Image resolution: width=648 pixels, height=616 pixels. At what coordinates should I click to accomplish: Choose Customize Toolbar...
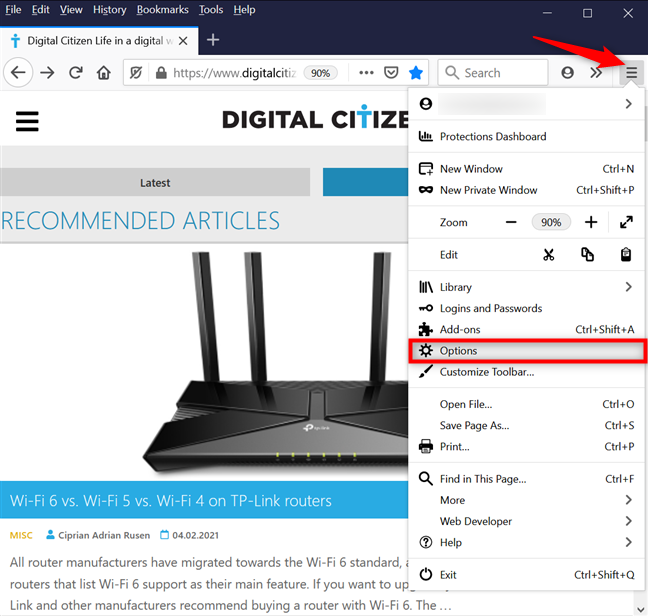click(526, 372)
